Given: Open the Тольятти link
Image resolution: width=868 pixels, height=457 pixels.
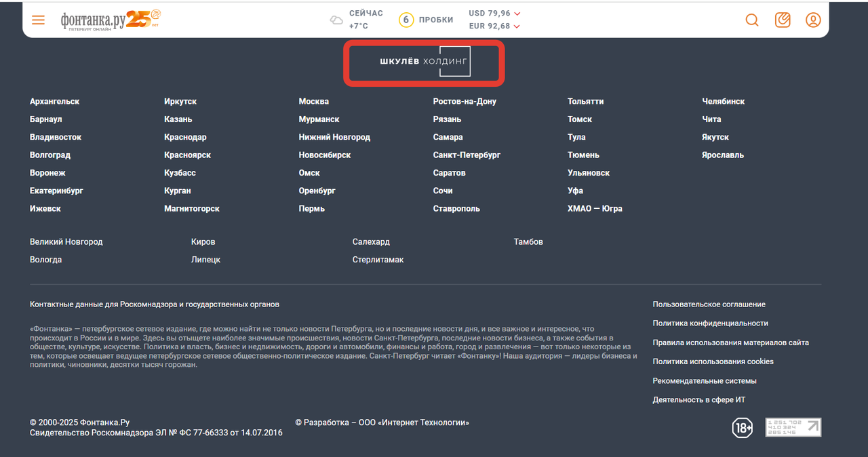Looking at the screenshot, I should [585, 102].
